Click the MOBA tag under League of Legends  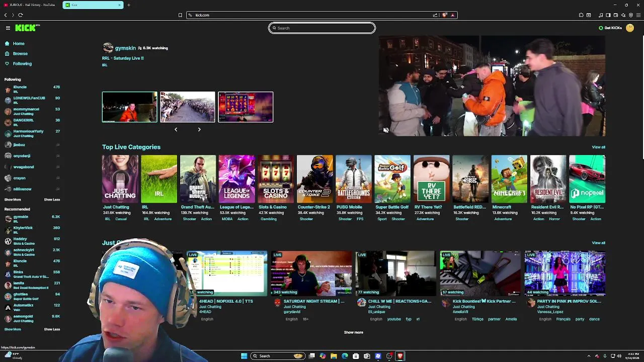click(227, 219)
